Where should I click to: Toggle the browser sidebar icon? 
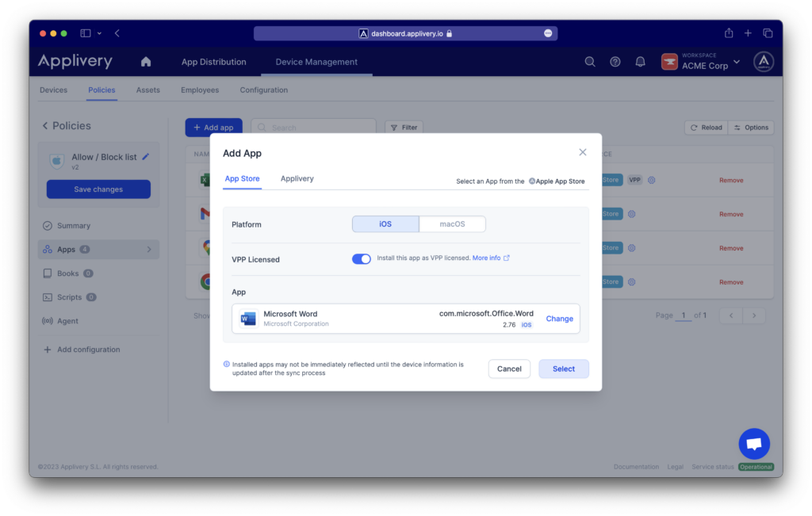point(86,33)
